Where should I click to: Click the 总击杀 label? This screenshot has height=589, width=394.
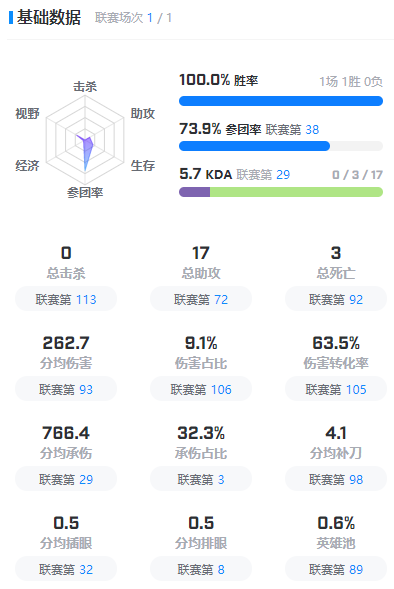[66, 273]
